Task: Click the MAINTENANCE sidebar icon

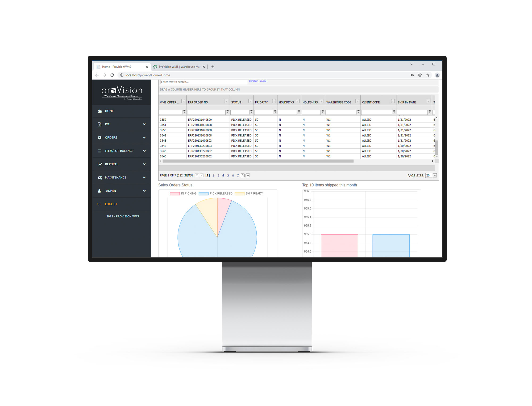Action: [100, 177]
